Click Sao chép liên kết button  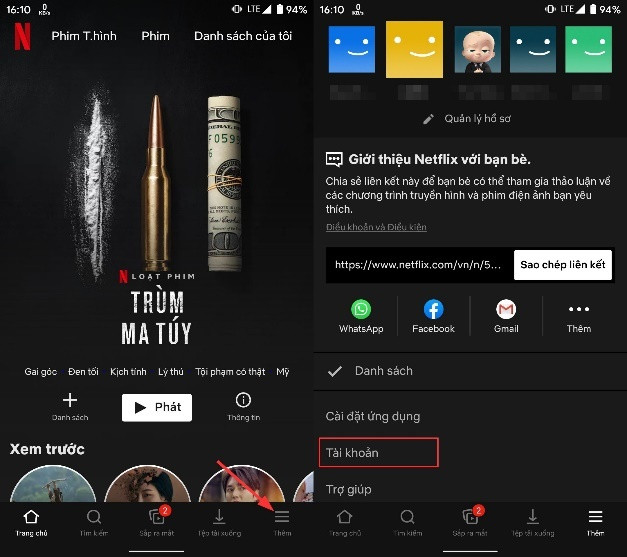click(563, 265)
